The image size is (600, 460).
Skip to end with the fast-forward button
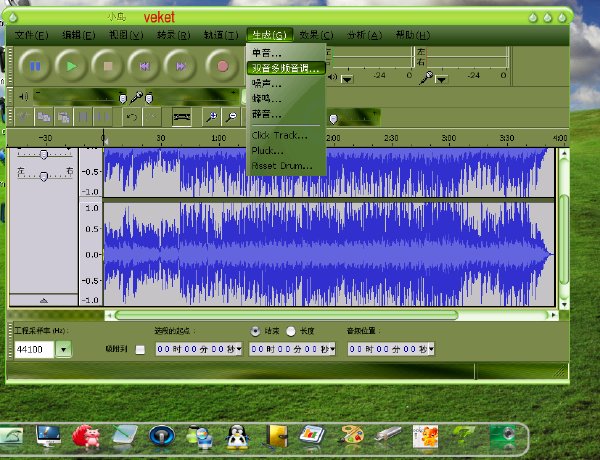click(x=180, y=66)
